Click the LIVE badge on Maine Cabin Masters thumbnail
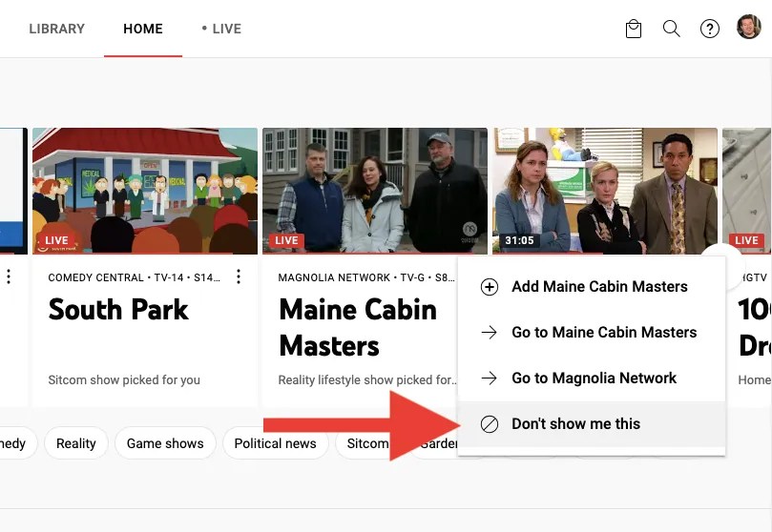Viewport: 772px width, 532px height. (x=286, y=240)
